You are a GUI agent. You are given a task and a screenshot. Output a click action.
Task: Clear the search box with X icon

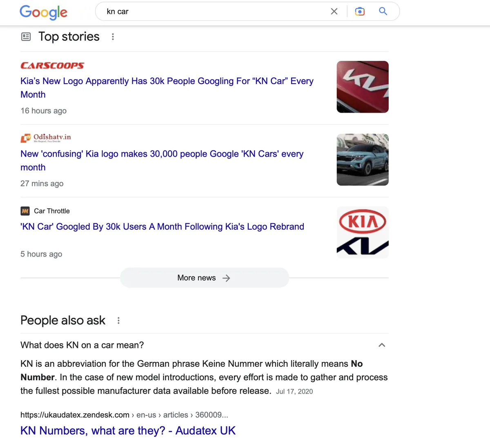pyautogui.click(x=334, y=11)
